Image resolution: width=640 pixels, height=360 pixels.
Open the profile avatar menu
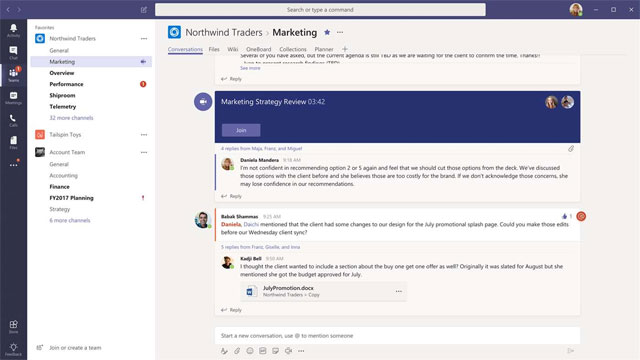click(x=576, y=9)
